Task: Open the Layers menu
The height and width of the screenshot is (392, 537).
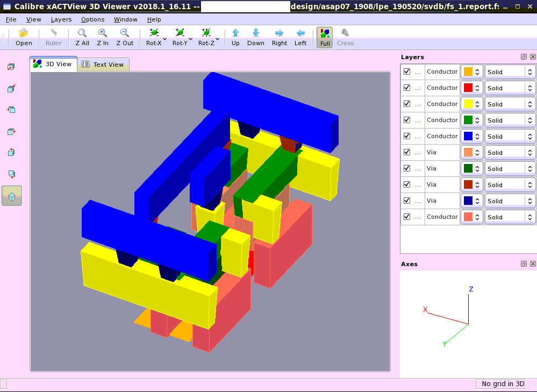Action: 61,19
